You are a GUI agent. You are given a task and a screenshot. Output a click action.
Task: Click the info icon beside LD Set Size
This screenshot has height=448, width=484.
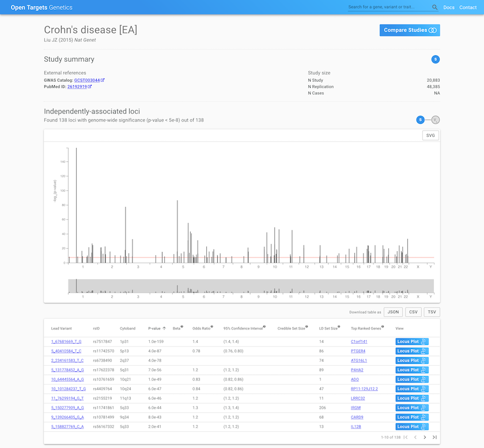339,326
